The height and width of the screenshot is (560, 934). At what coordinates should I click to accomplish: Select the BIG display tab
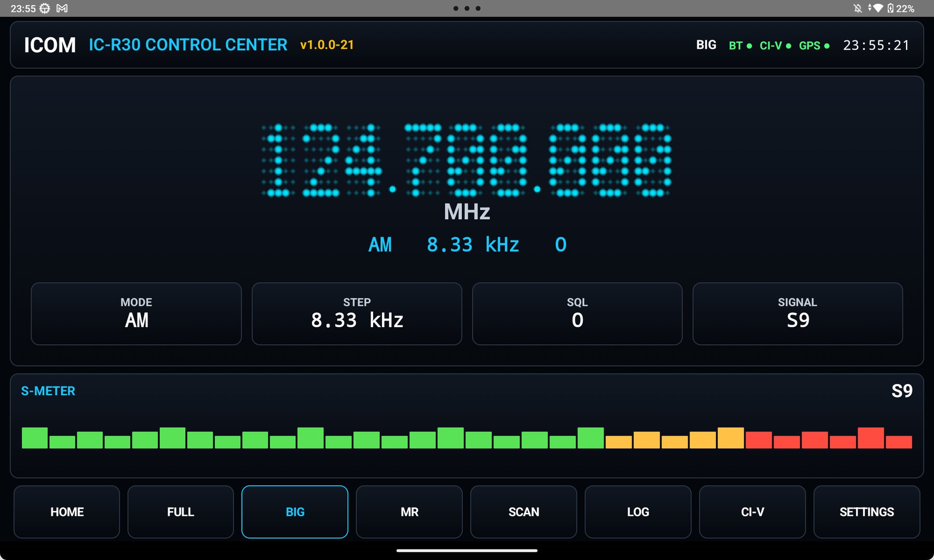[295, 512]
